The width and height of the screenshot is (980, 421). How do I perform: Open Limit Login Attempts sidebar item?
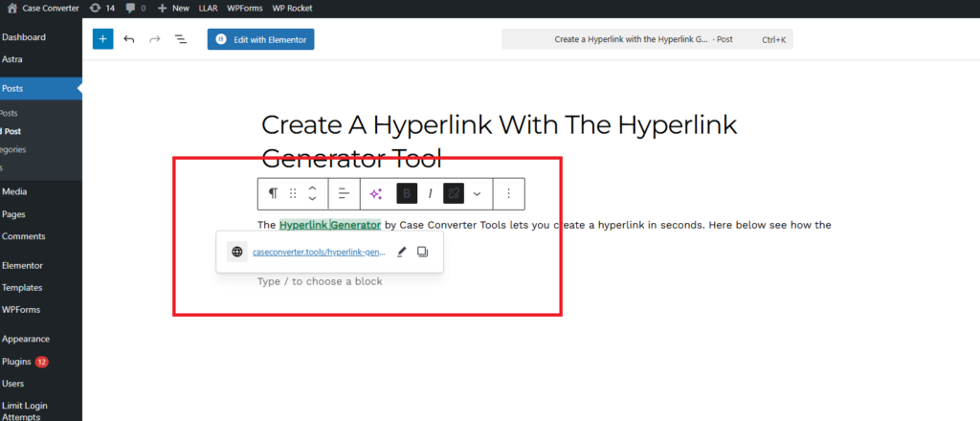(25, 411)
